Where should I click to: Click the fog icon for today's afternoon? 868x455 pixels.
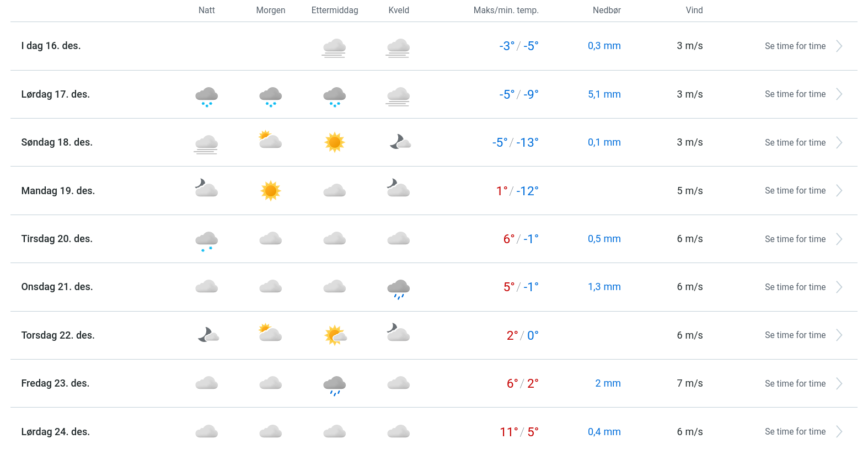click(x=334, y=47)
